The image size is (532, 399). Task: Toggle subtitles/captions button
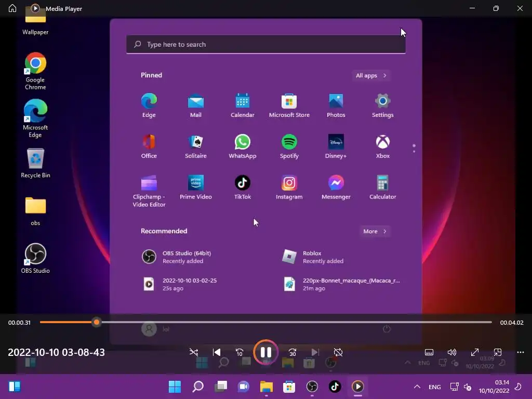(429, 352)
